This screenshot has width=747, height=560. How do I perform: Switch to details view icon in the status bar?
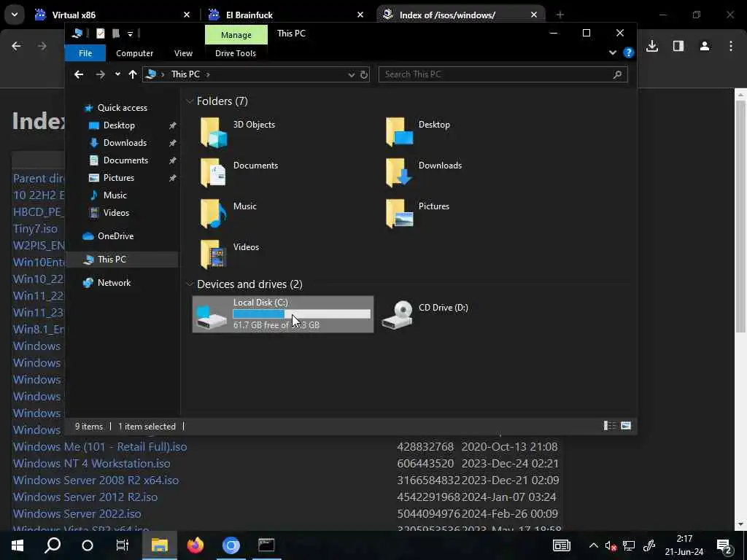point(610,425)
